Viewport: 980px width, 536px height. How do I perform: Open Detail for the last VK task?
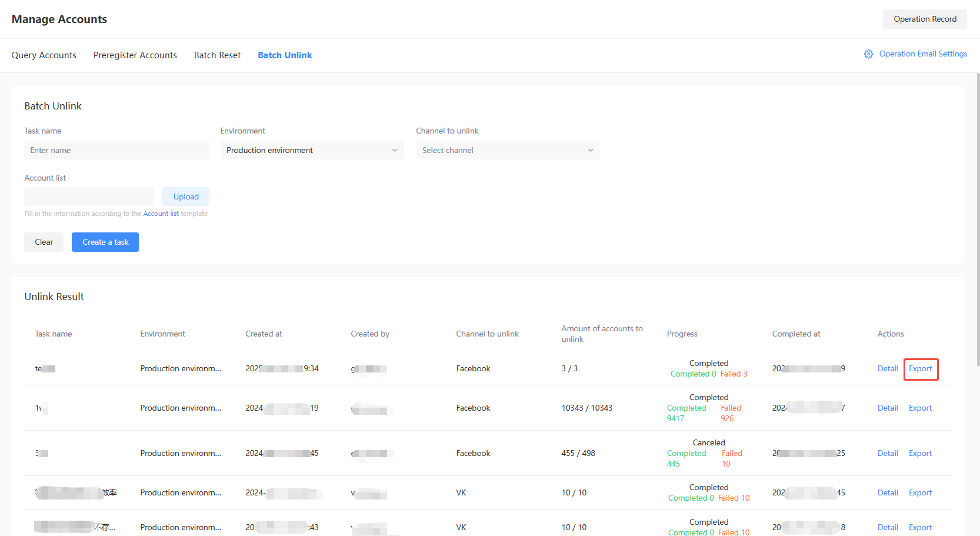click(x=888, y=527)
